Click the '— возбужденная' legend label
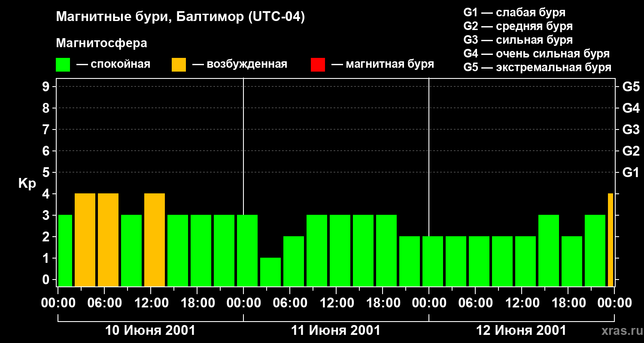The image size is (644, 343). pos(240,64)
